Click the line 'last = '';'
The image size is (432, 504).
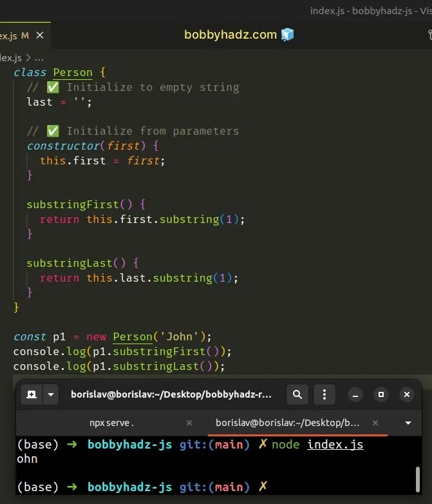pos(59,102)
